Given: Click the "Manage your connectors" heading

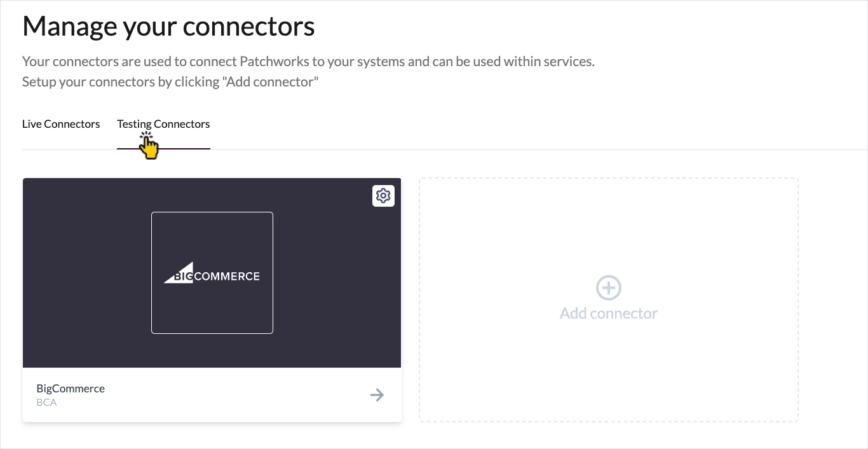Looking at the screenshot, I should click(168, 26).
